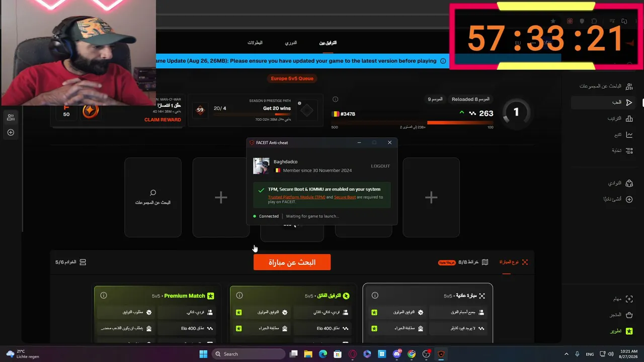The image size is (644, 362).
Task: Click info icon on the regular 5v5 match card
Action: 375,296
